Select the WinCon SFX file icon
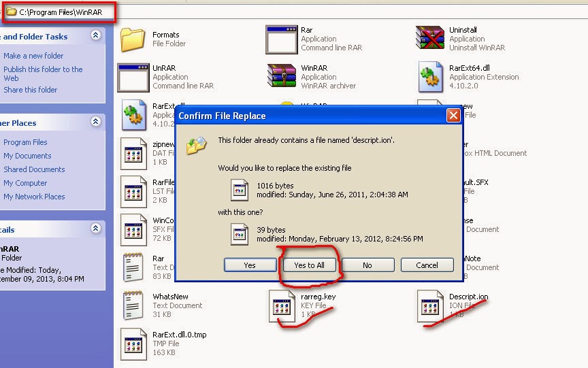The image size is (588, 368). point(133,230)
